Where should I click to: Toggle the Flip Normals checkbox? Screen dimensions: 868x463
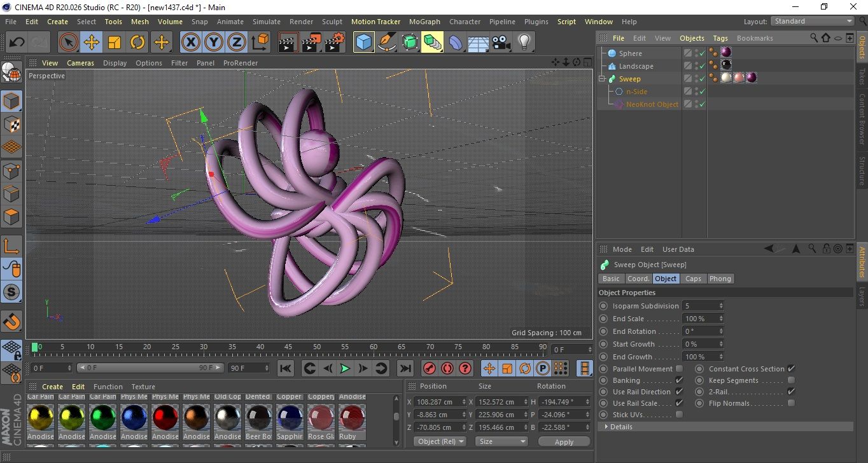tap(791, 403)
